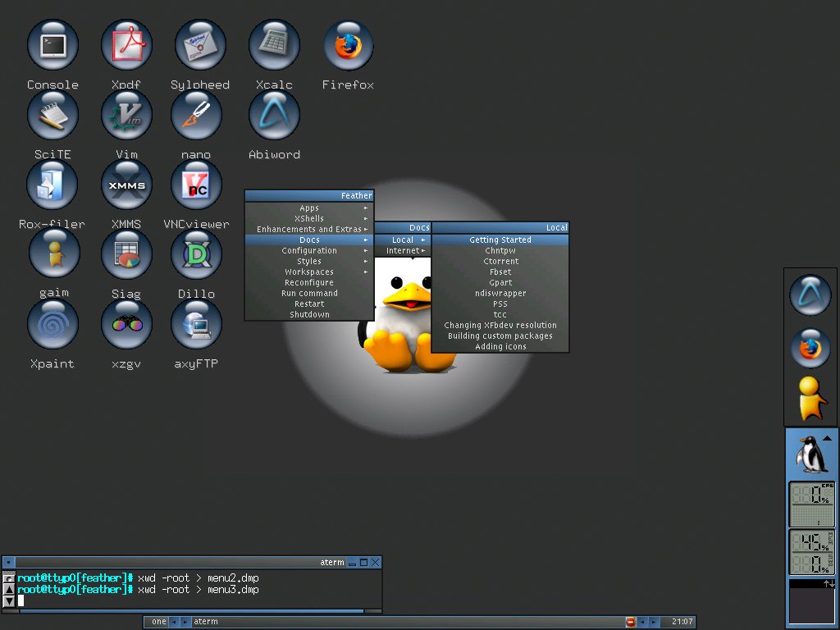The height and width of the screenshot is (630, 840).
Task: Start the XMMS media player icon
Action: 126,185
